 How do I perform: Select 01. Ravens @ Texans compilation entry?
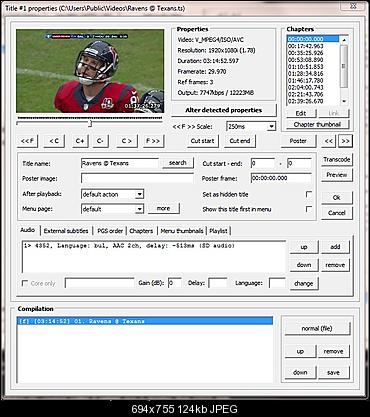(145, 321)
